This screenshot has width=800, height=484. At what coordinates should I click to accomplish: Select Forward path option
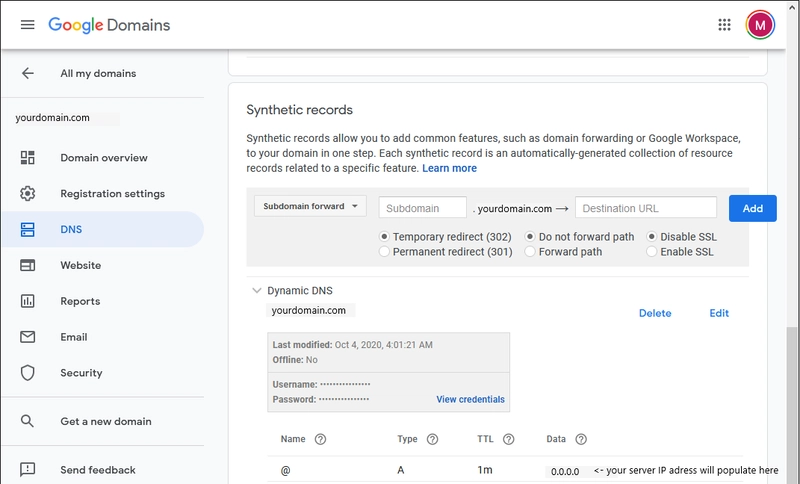tap(530, 251)
